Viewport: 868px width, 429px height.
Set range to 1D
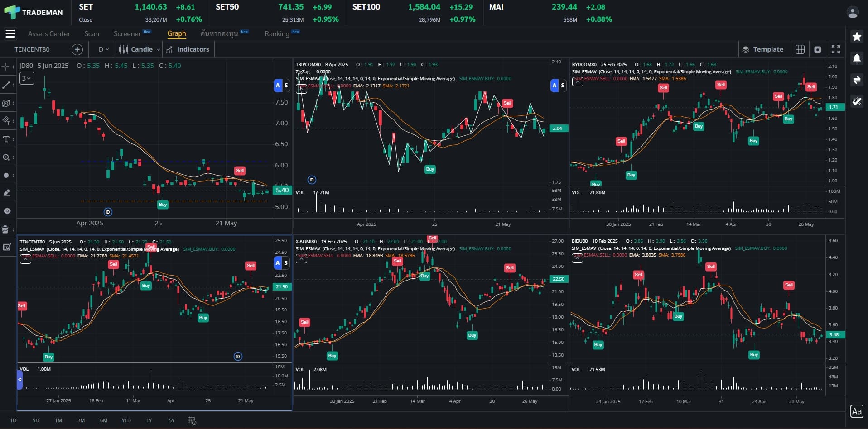tap(13, 420)
